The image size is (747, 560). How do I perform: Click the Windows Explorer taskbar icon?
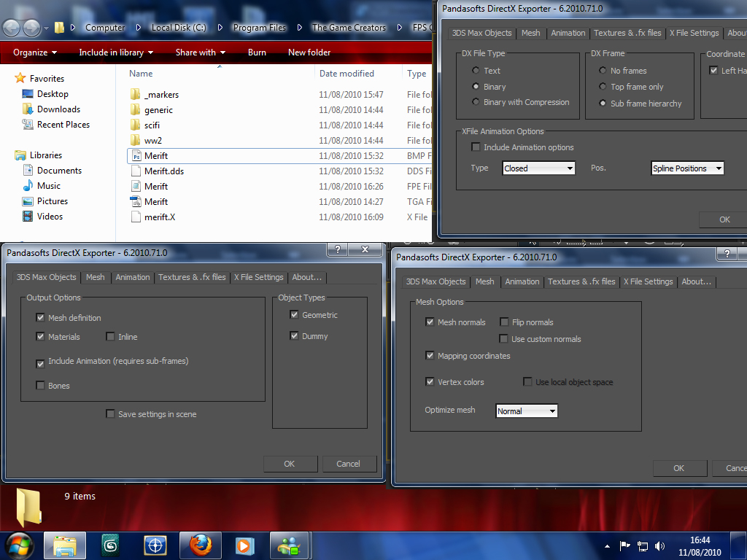(65, 545)
